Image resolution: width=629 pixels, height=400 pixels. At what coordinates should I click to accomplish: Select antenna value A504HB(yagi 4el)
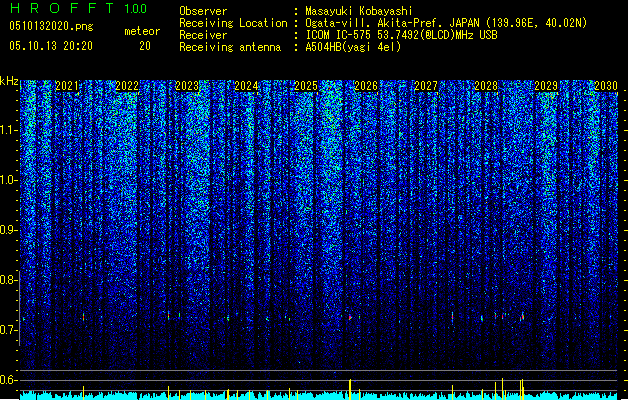(x=353, y=47)
